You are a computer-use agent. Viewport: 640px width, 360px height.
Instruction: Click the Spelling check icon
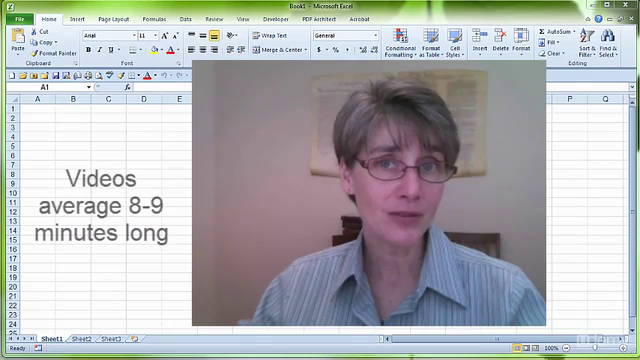(109, 76)
